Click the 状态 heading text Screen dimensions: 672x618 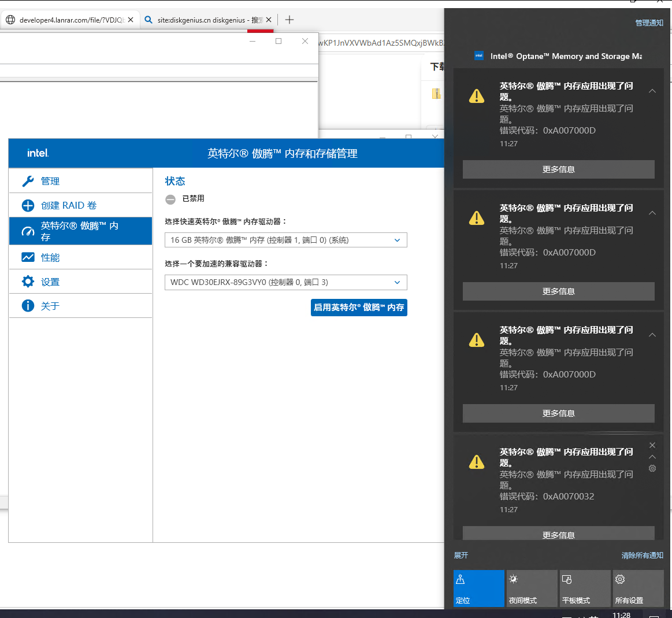coord(175,181)
